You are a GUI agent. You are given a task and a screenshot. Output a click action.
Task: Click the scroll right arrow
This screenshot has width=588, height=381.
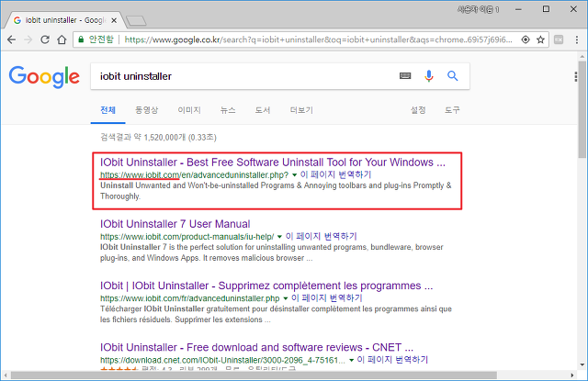click(x=572, y=375)
